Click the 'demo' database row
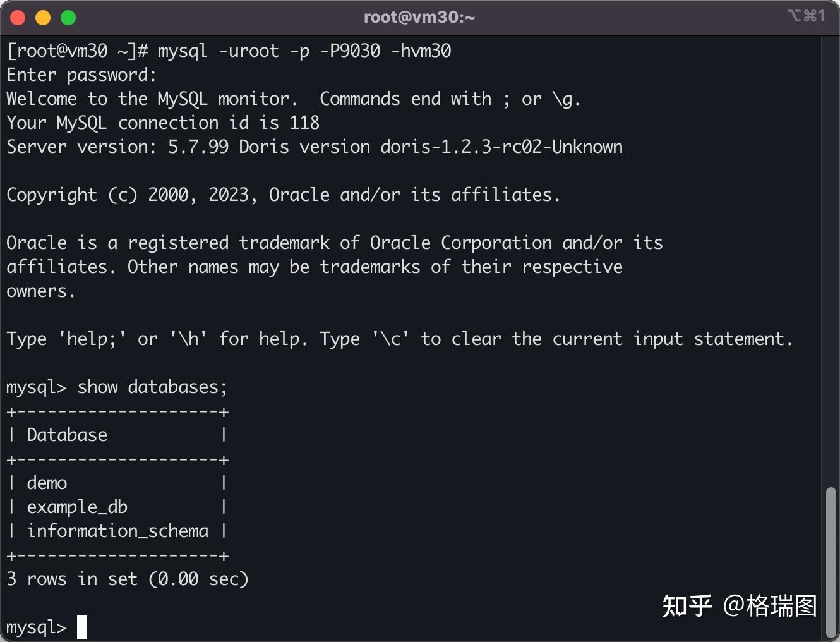Screen dimensions: 840x642 (x=47, y=483)
